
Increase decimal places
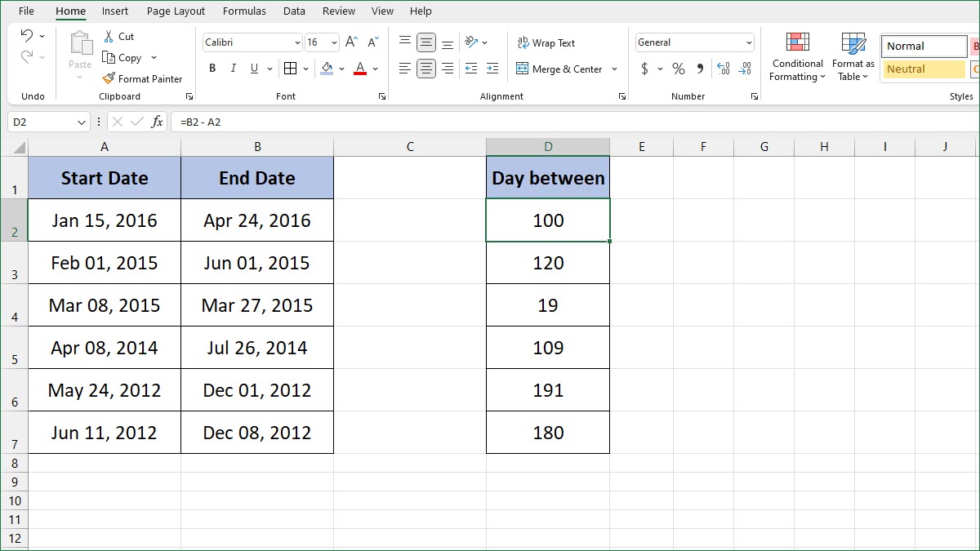click(723, 69)
